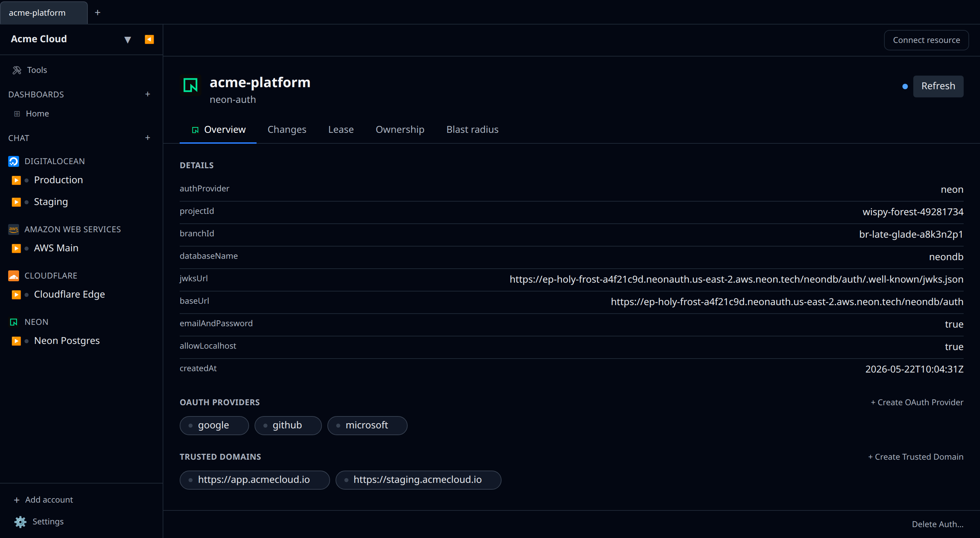The height and width of the screenshot is (538, 980).
Task: Click the Neon provider icon in sidebar
Action: click(x=14, y=322)
